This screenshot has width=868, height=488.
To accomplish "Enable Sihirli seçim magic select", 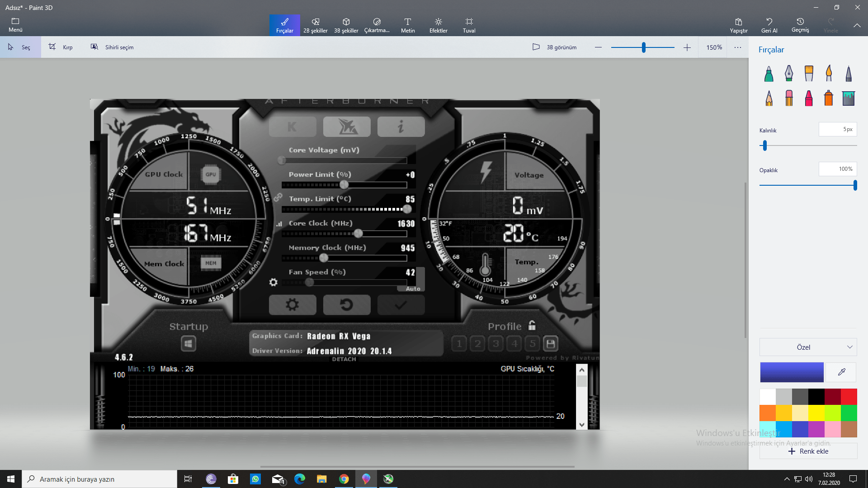I will tap(112, 47).
